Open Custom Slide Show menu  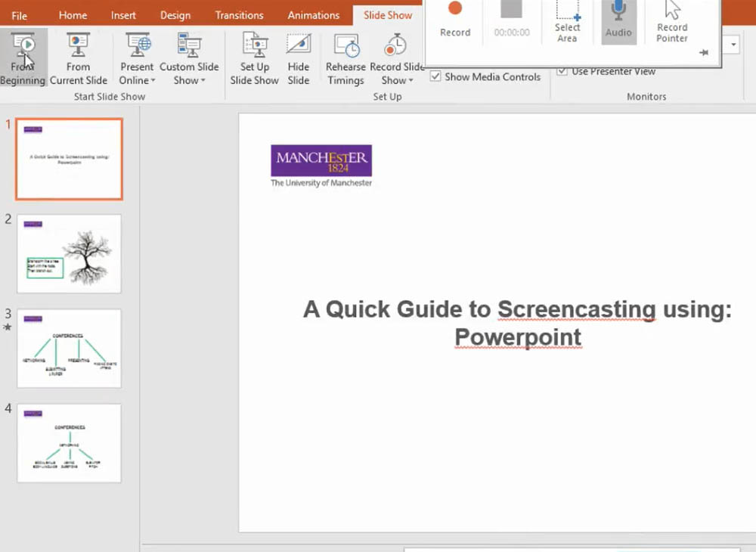(x=189, y=58)
